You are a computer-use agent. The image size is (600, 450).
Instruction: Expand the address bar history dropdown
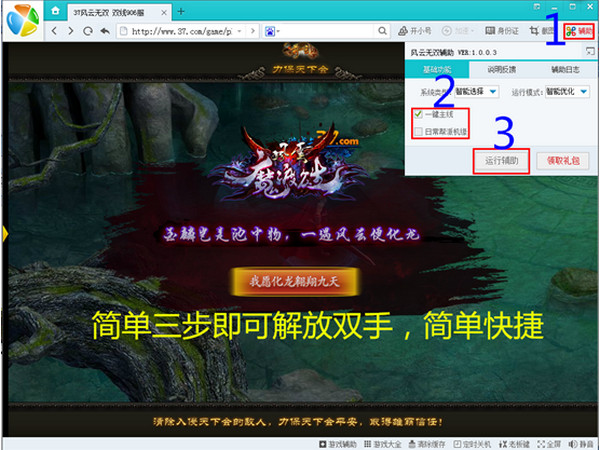click(240, 31)
